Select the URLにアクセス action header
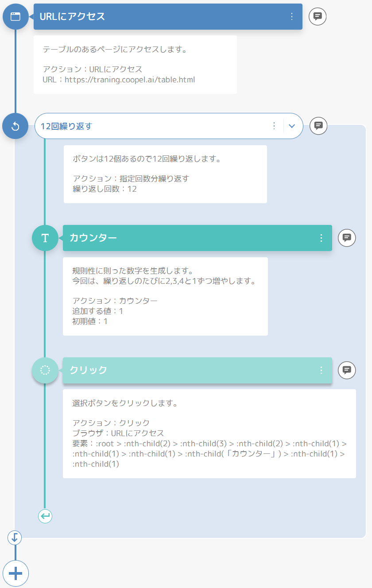 pyautogui.click(x=168, y=16)
